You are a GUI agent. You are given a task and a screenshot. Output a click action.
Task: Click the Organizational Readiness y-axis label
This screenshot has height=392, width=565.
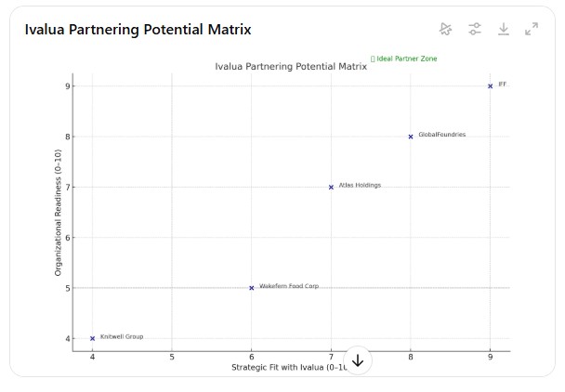[x=58, y=212]
